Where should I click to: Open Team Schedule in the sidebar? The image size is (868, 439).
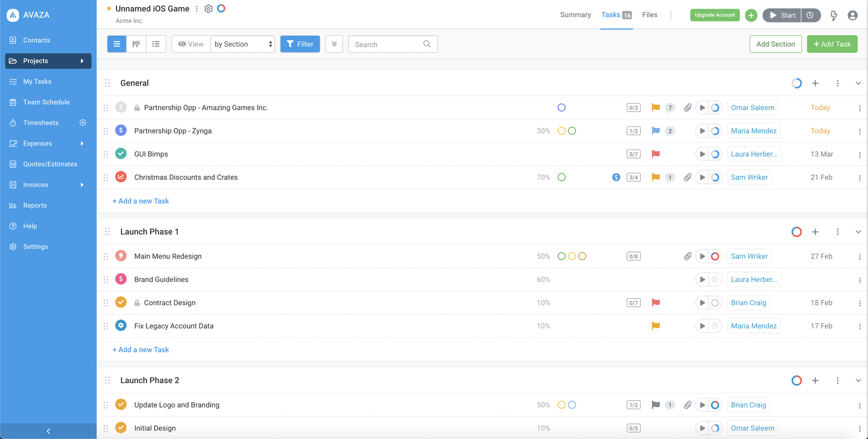pos(46,102)
